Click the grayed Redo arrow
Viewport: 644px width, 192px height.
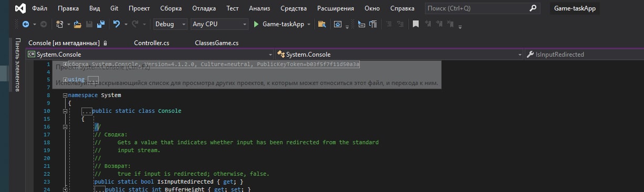click(x=135, y=24)
